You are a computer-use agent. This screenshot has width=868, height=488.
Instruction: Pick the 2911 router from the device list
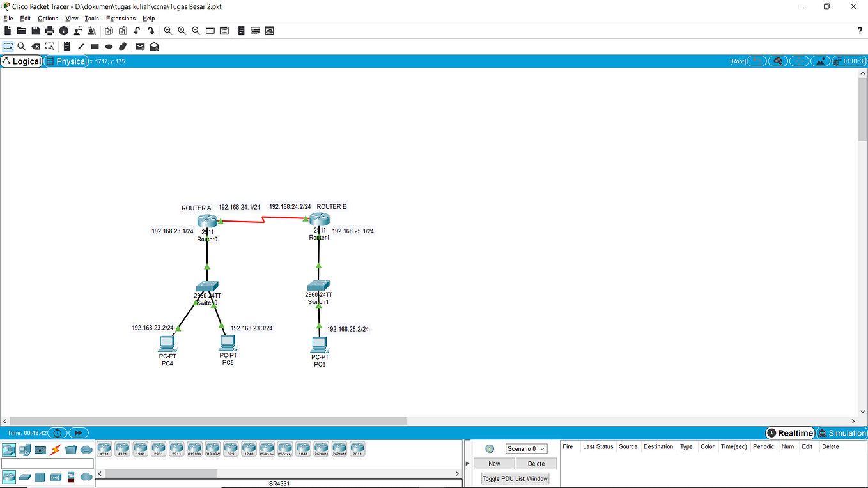[176, 449]
